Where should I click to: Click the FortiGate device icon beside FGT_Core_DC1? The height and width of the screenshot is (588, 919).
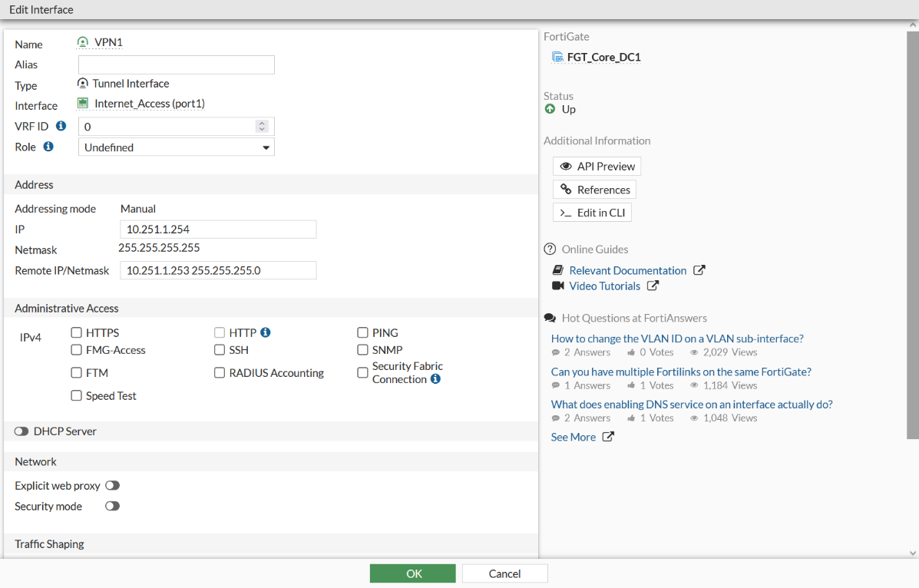(x=557, y=57)
